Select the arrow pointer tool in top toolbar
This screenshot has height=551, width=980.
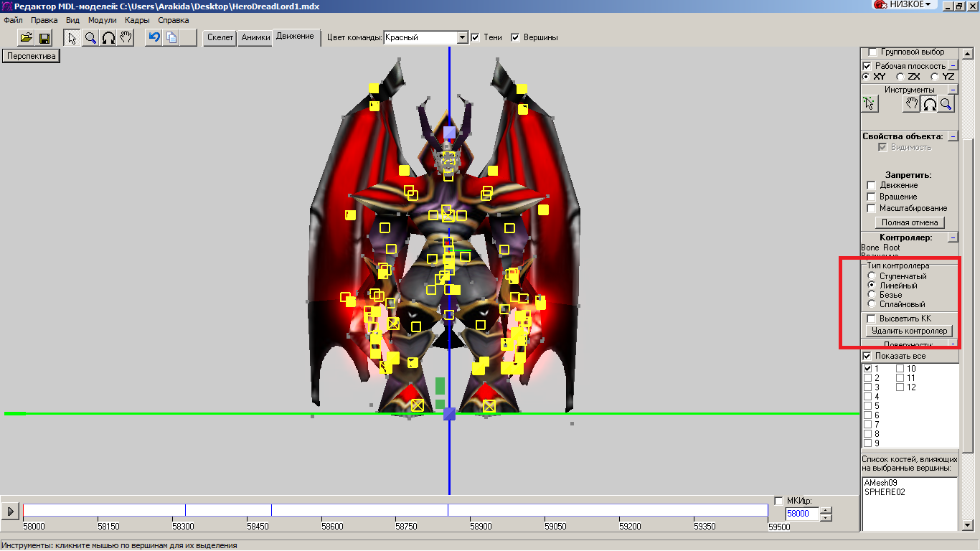point(73,37)
